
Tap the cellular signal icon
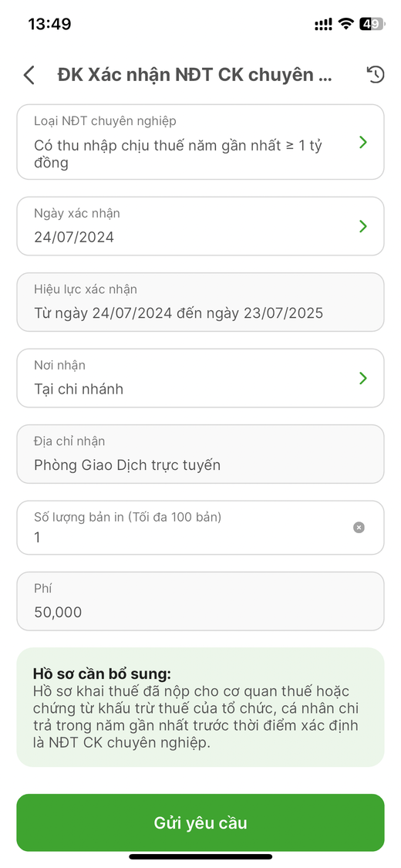pos(324,24)
